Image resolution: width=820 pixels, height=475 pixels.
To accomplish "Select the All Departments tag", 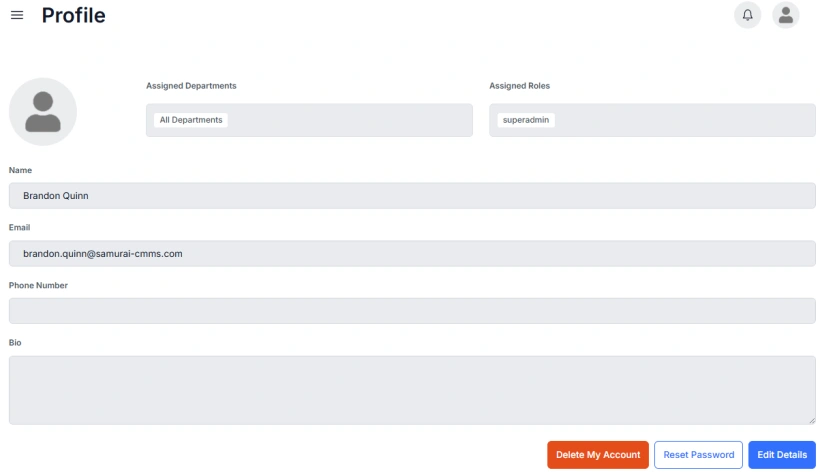I will 191,120.
